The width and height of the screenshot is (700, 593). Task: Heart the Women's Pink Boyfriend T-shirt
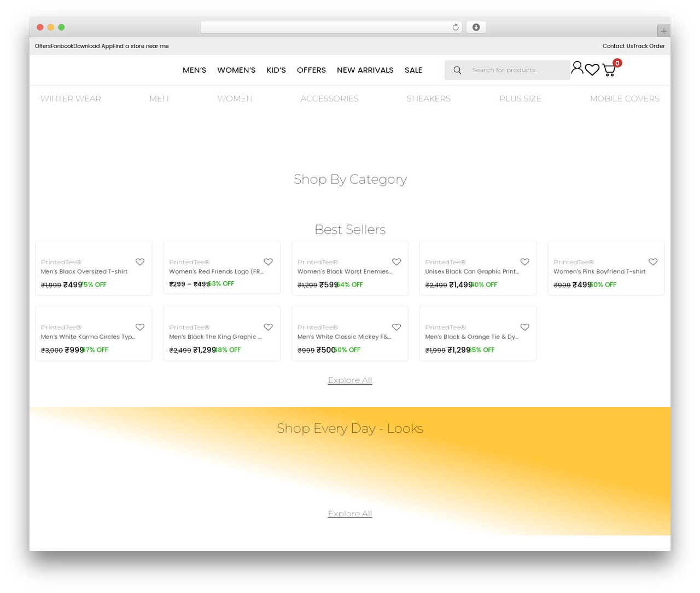pos(653,262)
